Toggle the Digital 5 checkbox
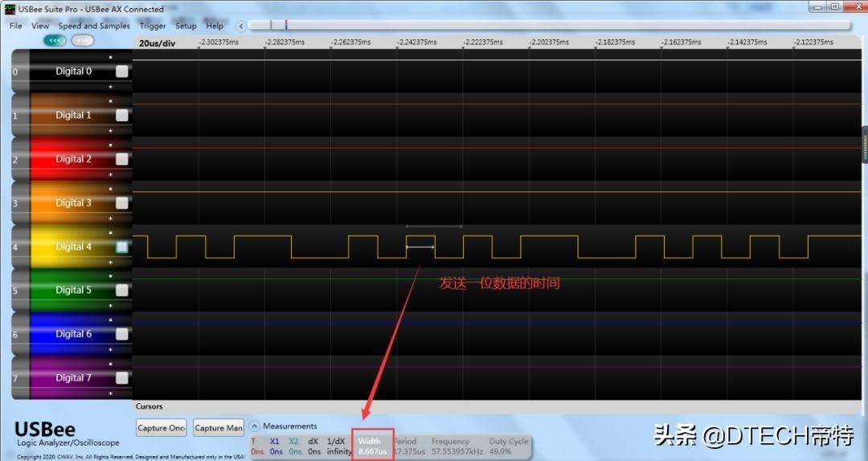 tap(122, 290)
